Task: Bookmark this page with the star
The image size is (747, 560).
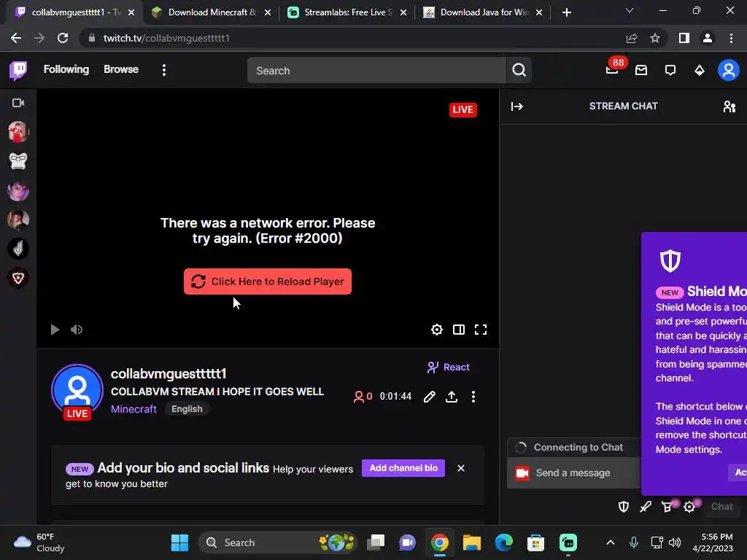Action: pyautogui.click(x=655, y=38)
